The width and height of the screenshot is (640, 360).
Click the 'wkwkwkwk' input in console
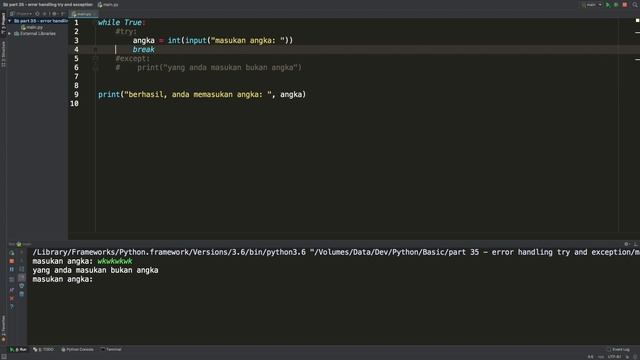pos(115,261)
